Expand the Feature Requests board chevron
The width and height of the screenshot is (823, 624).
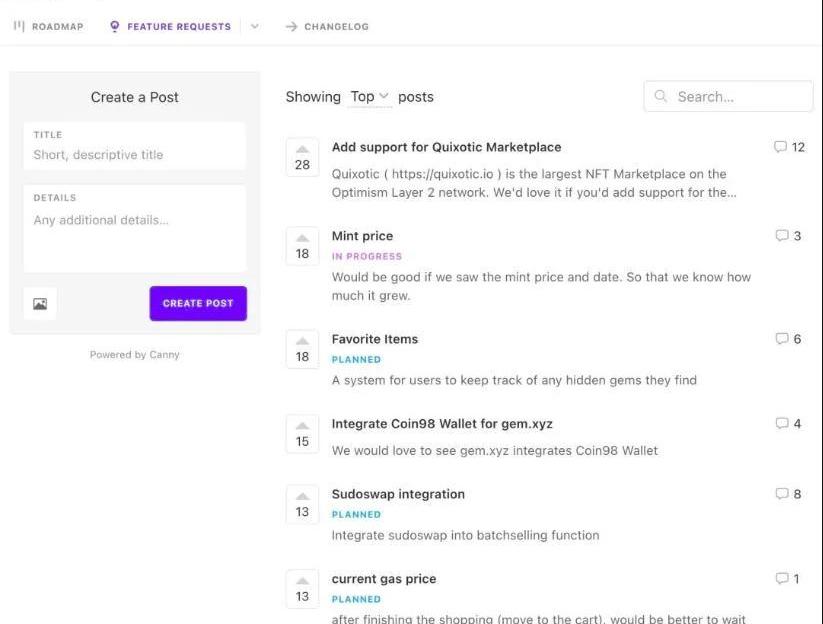click(x=254, y=26)
